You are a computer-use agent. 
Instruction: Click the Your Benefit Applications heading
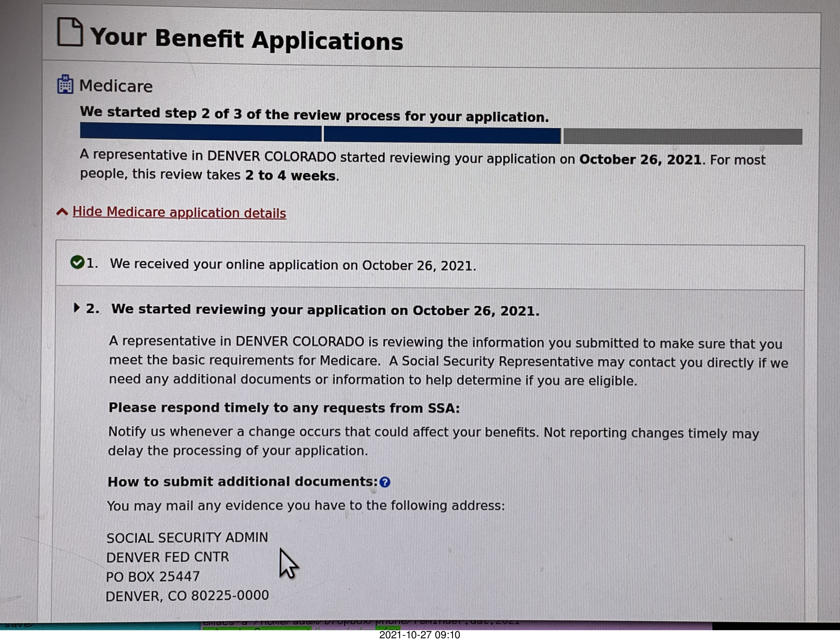(x=246, y=39)
